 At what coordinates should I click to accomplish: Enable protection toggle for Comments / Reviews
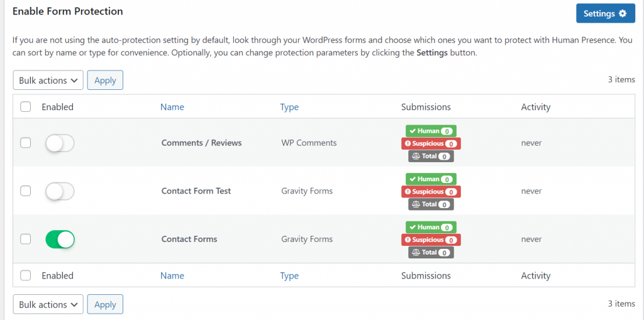[60, 143]
